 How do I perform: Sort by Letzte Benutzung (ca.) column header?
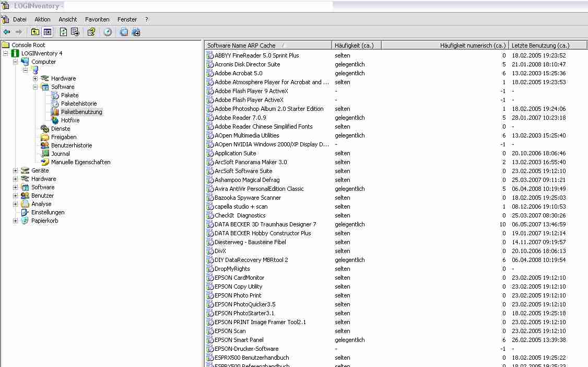[540, 45]
